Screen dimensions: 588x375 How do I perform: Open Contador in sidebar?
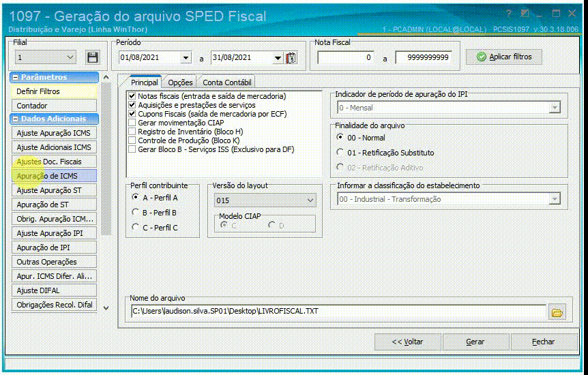(55, 106)
